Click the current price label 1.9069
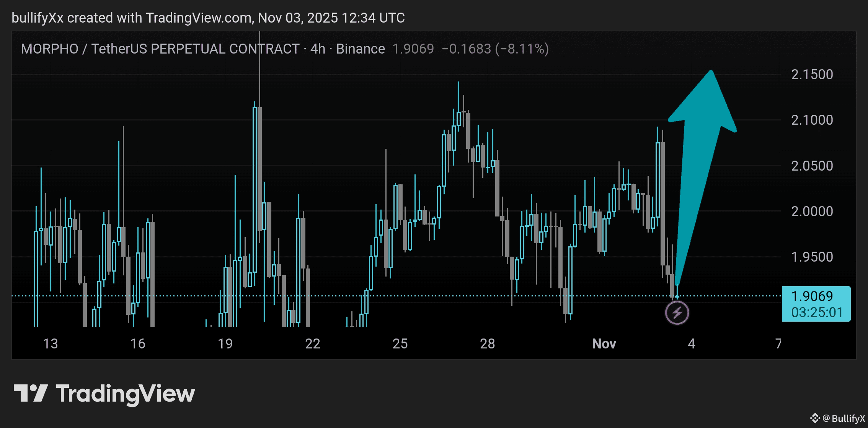 (x=812, y=296)
